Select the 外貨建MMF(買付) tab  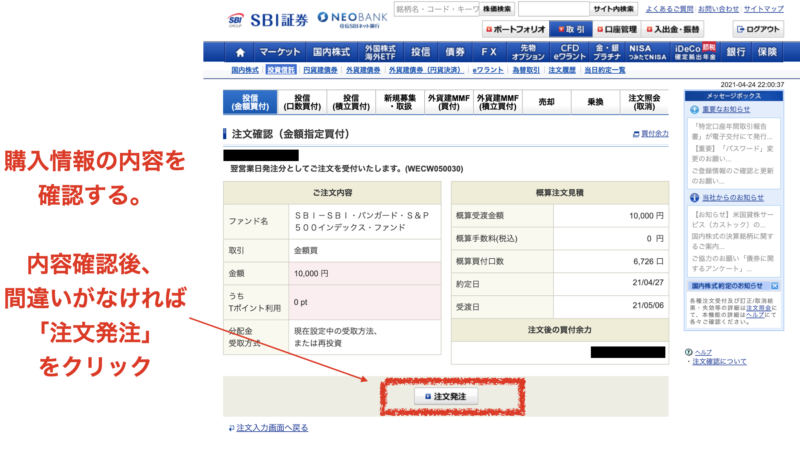click(x=449, y=102)
